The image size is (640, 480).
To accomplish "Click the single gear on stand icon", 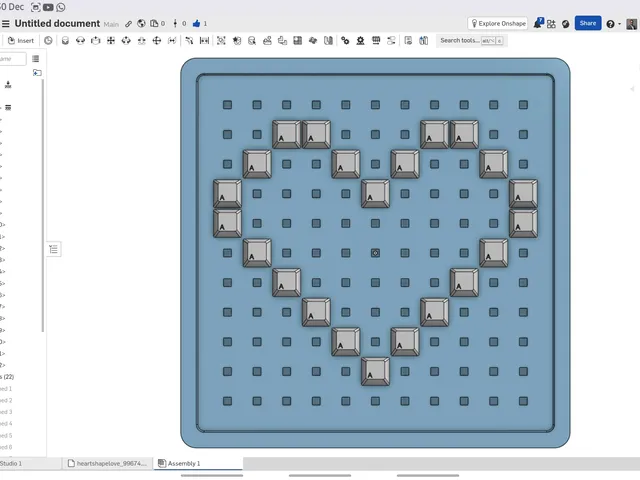I will click(x=360, y=40).
